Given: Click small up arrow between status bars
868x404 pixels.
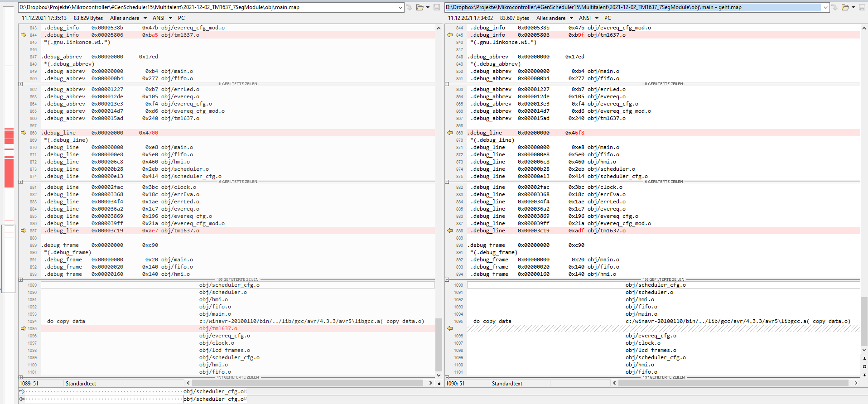Looking at the screenshot, I should (439, 384).
